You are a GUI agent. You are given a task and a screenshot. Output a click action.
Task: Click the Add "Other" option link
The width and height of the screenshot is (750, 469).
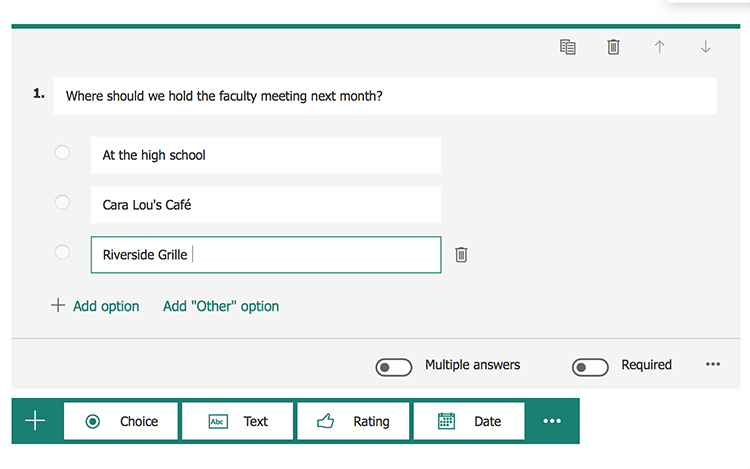coord(221,306)
